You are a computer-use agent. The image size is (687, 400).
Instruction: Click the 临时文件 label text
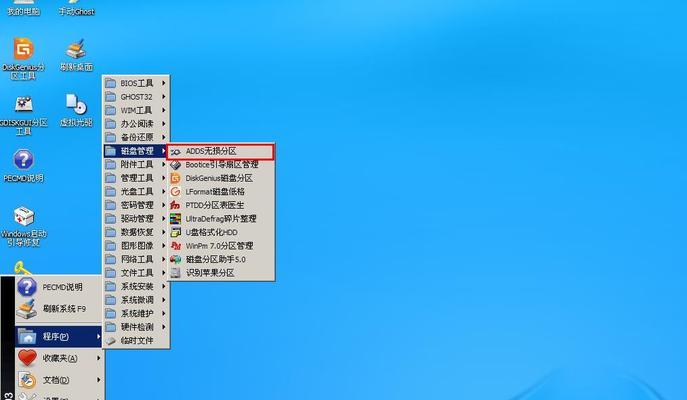click(x=137, y=340)
